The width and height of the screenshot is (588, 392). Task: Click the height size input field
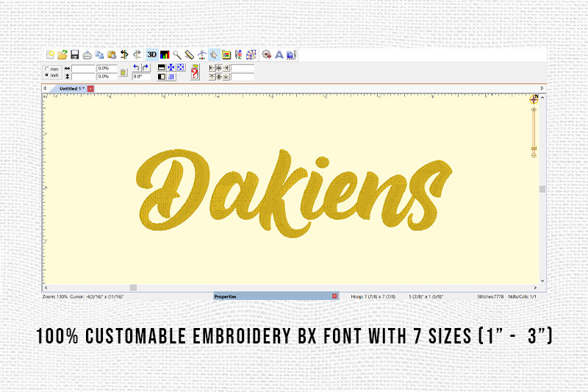click(83, 76)
